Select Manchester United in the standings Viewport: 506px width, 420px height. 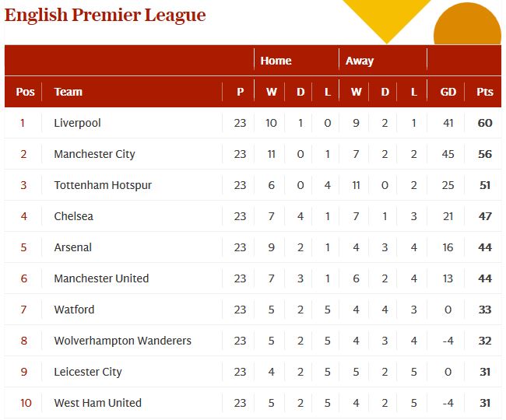tap(101, 278)
